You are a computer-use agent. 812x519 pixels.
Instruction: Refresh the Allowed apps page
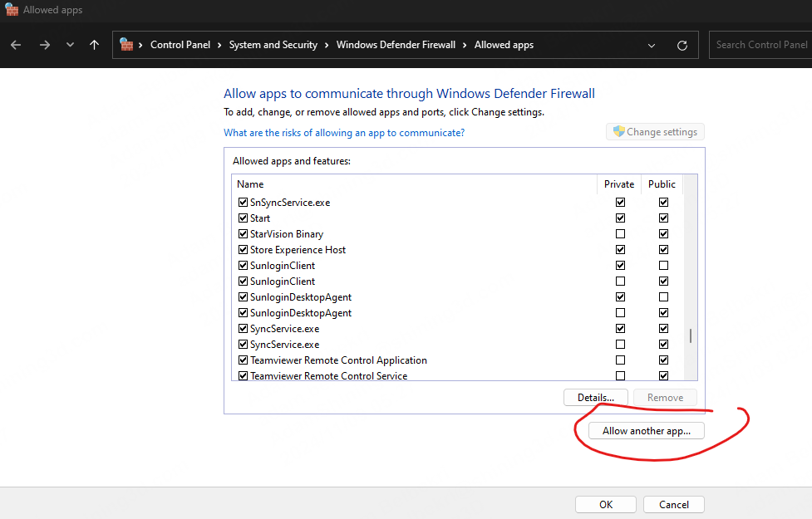(682, 45)
